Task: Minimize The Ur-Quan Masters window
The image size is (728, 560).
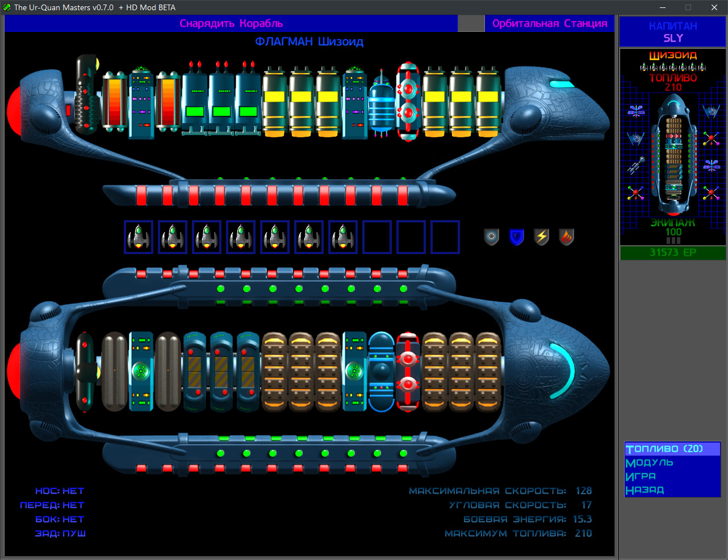Action: tap(663, 7)
